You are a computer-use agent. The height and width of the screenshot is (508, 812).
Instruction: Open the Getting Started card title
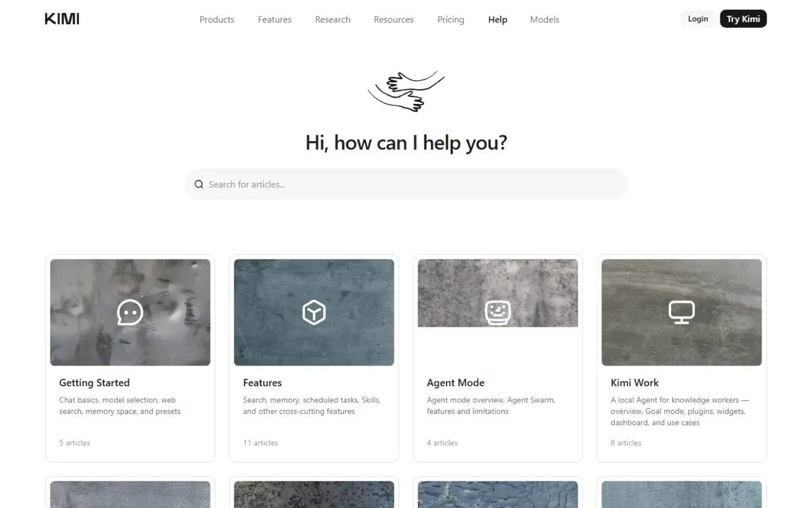pyautogui.click(x=95, y=383)
